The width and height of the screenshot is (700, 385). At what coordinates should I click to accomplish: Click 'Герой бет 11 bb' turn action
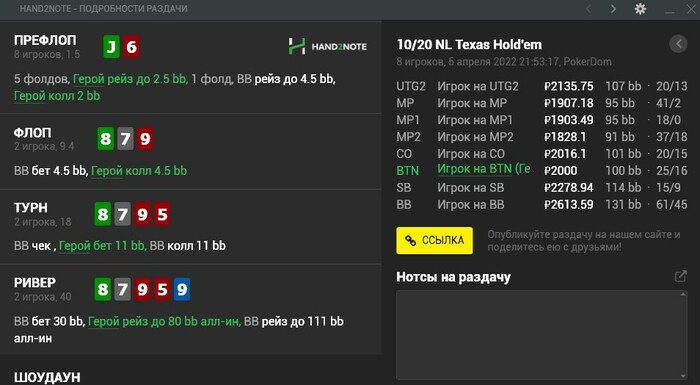click(x=103, y=246)
